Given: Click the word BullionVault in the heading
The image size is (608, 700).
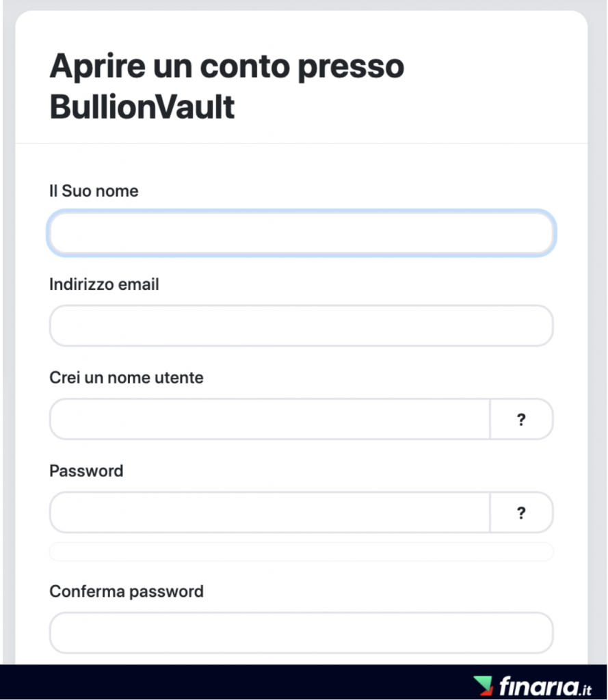Looking at the screenshot, I should tap(142, 107).
